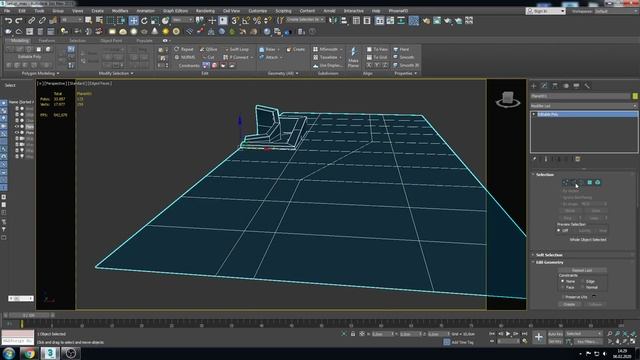Toggle the selection lock icon in status bar
The image size is (640, 360).
coord(353,334)
